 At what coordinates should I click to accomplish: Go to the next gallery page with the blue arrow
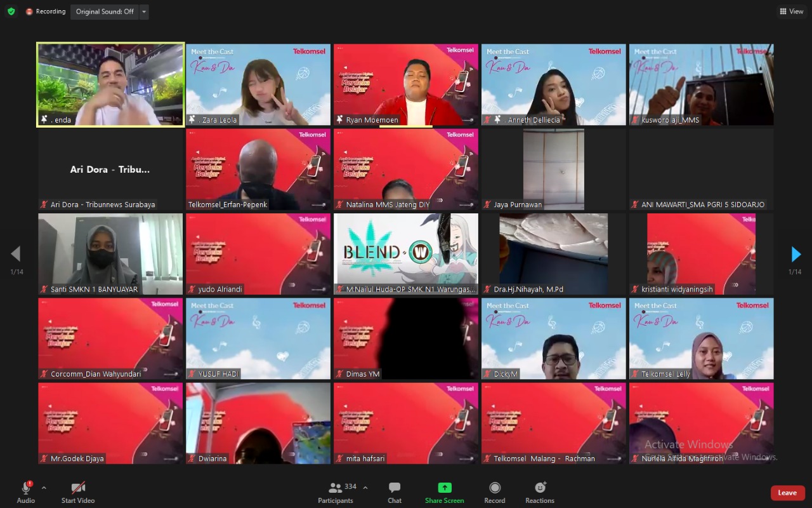[x=796, y=254]
